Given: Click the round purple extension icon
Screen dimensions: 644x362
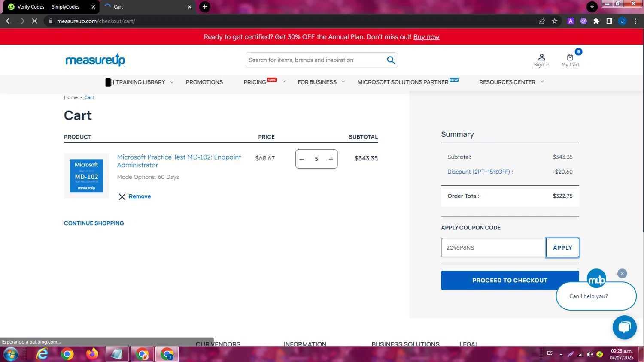Looking at the screenshot, I should pos(583,21).
